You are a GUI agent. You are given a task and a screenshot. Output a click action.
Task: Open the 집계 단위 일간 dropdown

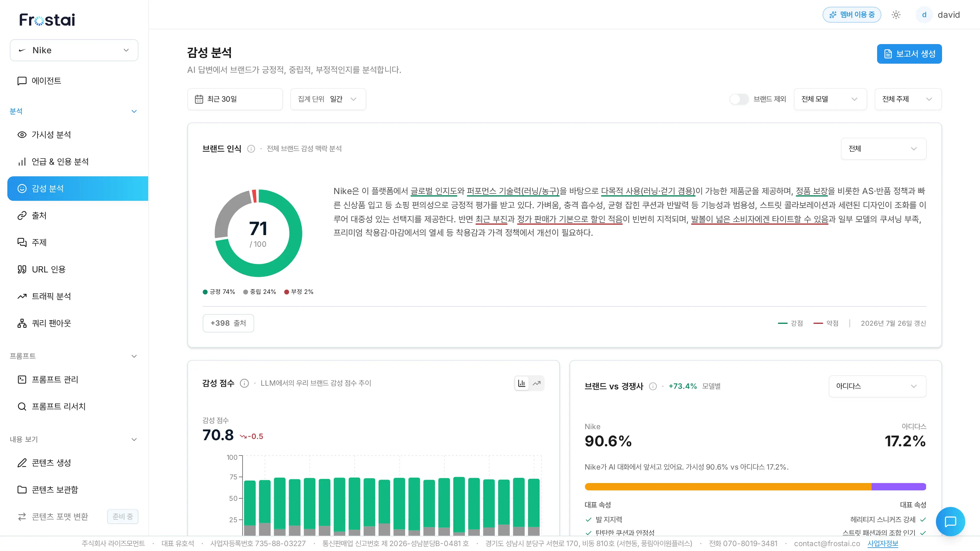(328, 99)
